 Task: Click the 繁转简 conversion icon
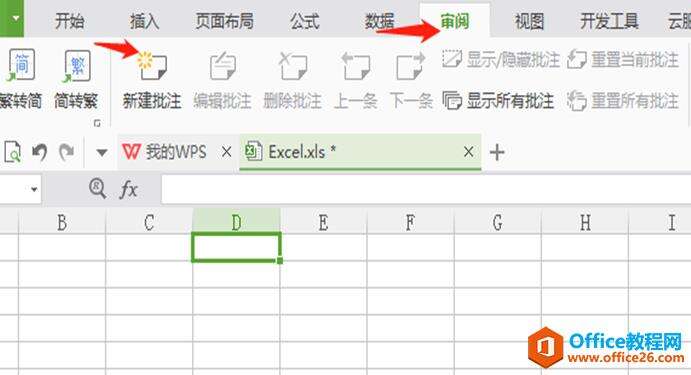(x=21, y=65)
